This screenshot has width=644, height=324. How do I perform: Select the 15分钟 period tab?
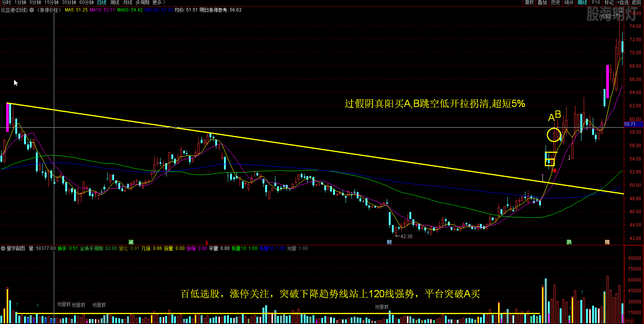51,2
